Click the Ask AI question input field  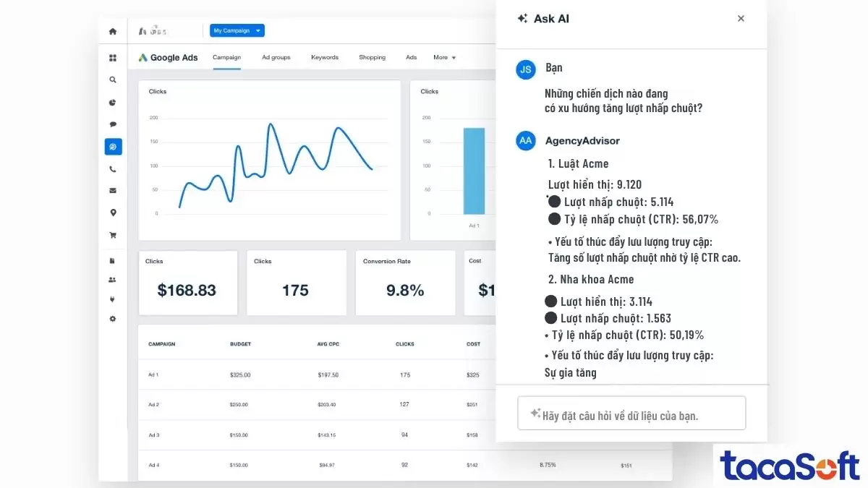tap(631, 414)
